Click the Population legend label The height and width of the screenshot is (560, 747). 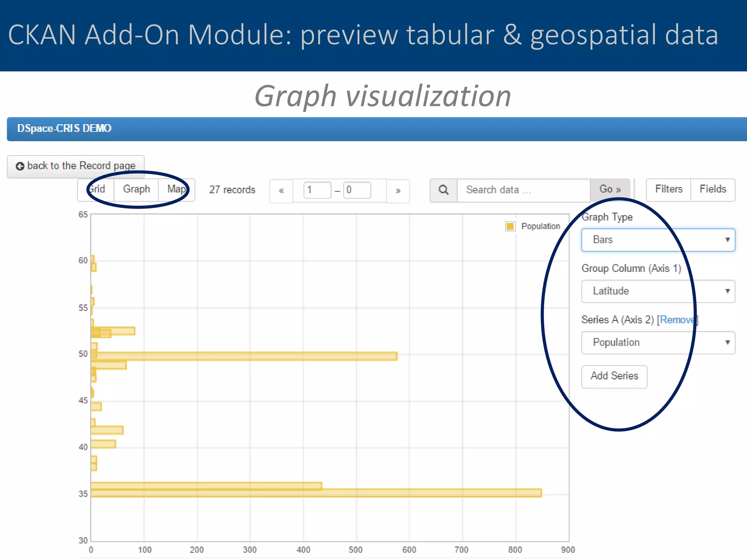(541, 226)
